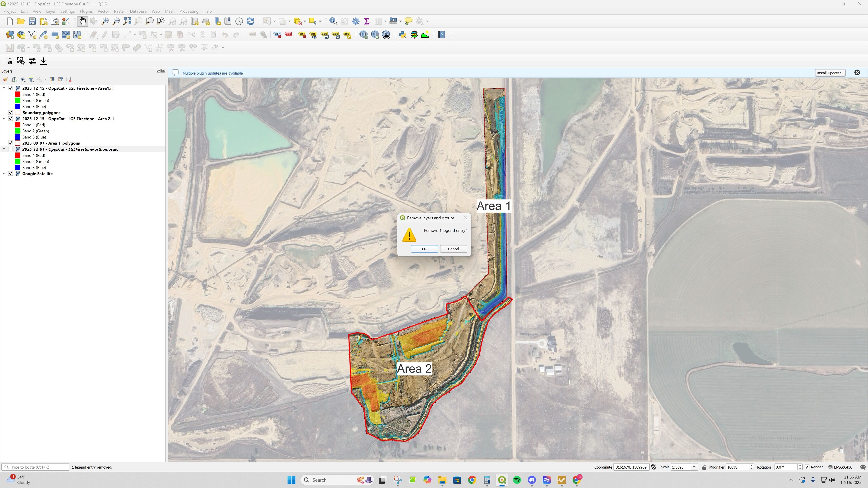Image resolution: width=868 pixels, height=488 pixels.
Task: Toggle visibility of Google Satellite layer
Action: pos(10,174)
